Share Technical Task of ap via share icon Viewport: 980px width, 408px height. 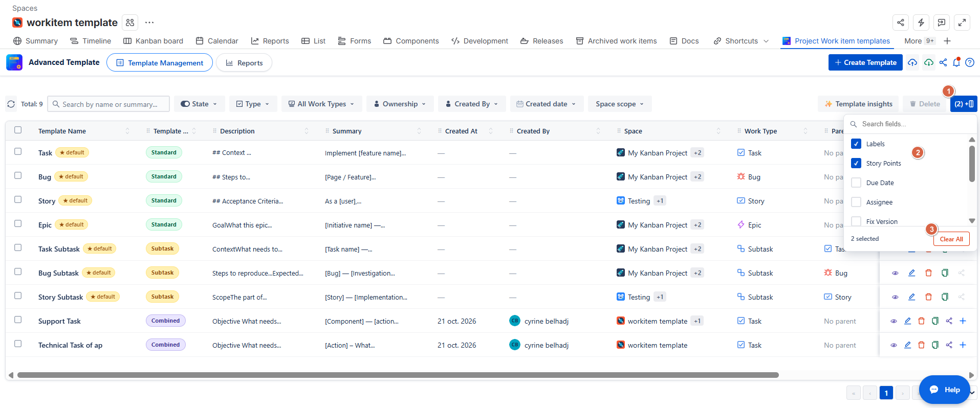point(949,345)
